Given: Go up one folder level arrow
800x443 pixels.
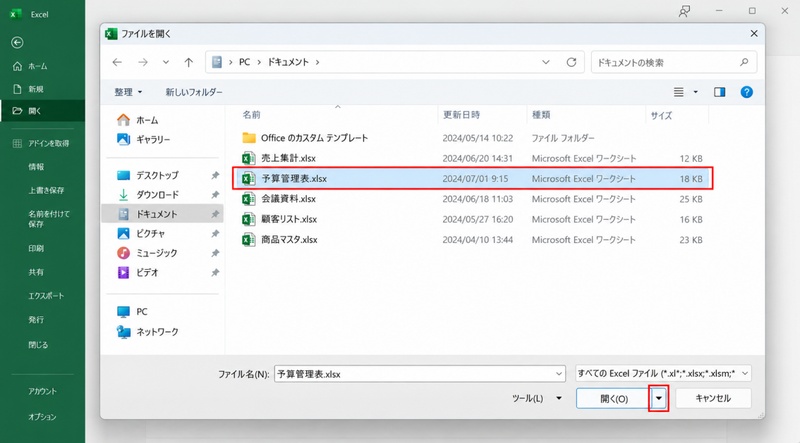Looking at the screenshot, I should coord(189,62).
